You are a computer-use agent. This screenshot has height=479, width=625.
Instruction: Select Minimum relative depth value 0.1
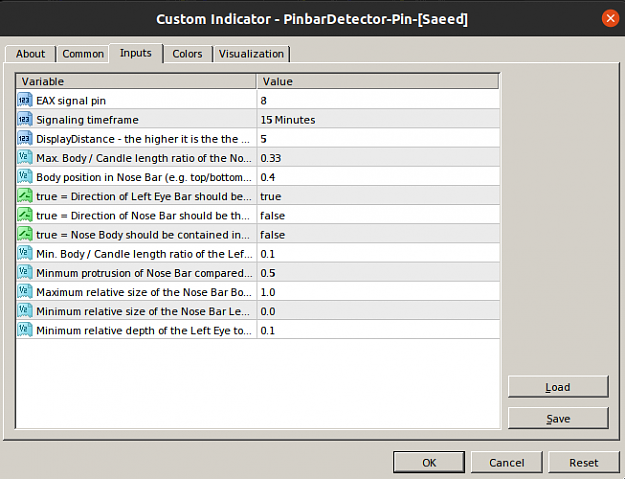point(378,330)
